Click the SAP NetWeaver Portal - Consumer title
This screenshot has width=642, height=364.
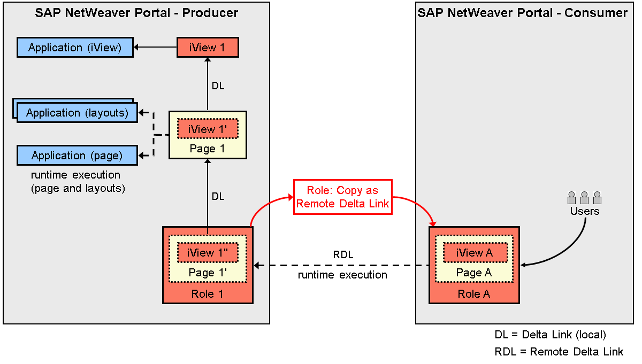pyautogui.click(x=522, y=13)
